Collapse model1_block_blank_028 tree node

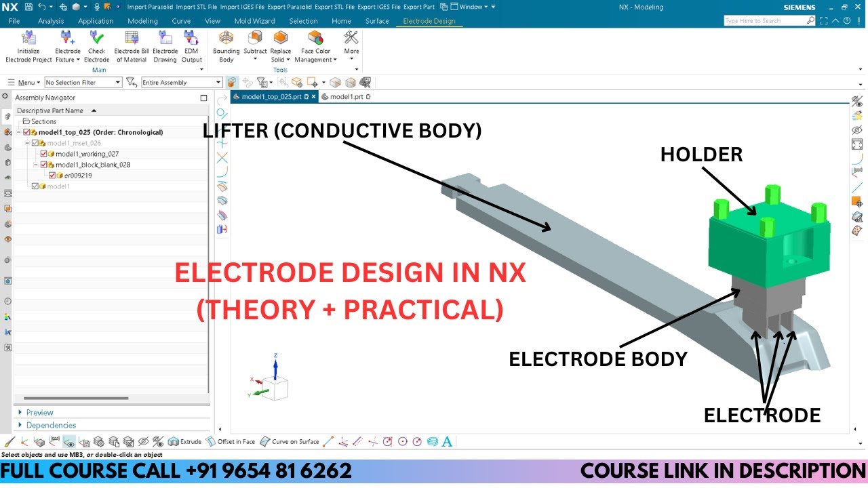tap(36, 165)
